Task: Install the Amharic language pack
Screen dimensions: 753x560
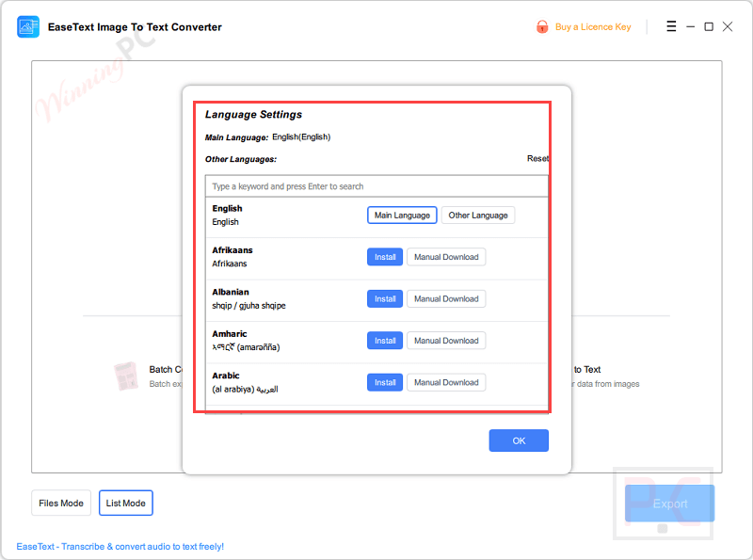Action: coord(384,340)
